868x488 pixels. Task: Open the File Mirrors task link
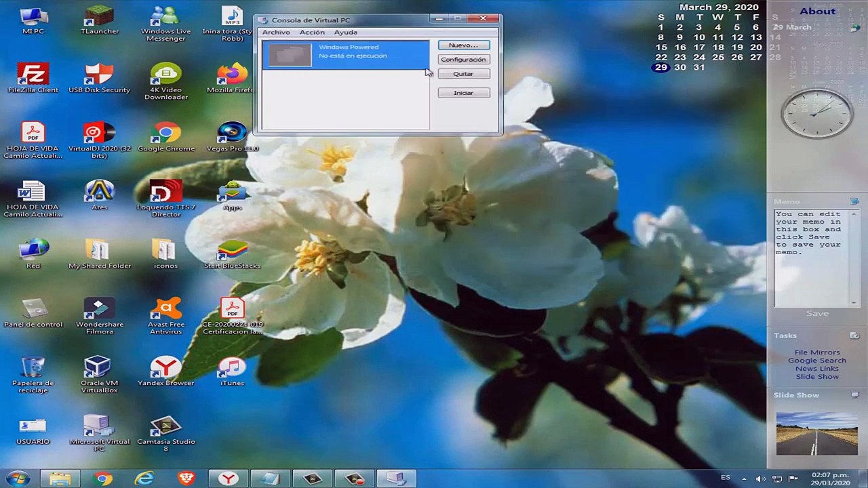(817, 352)
